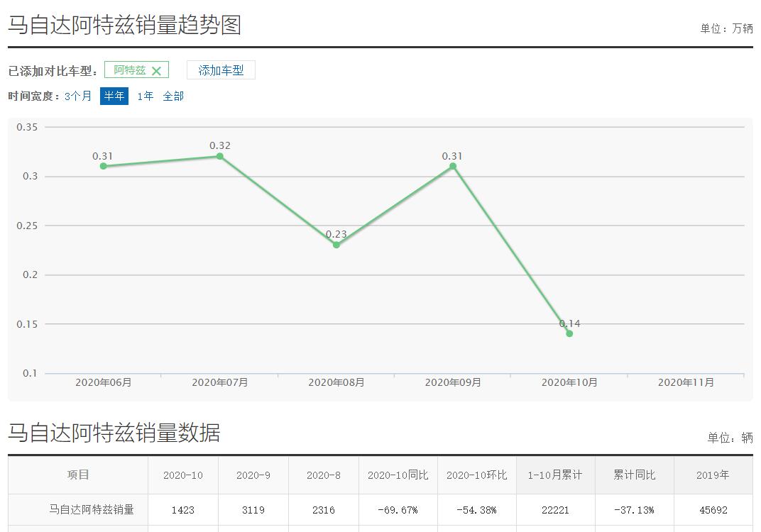
Task: Switch to the 半年 time view
Action: click(x=114, y=95)
